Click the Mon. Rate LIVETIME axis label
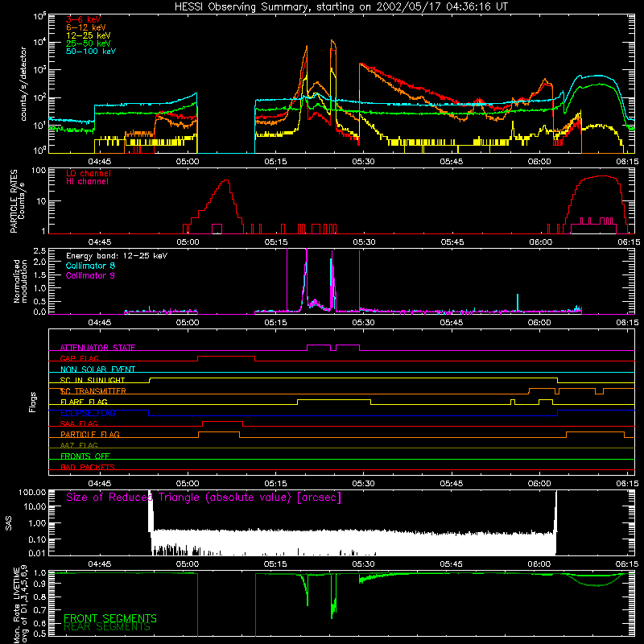Viewport: 644px width, 644px height. coord(21,605)
